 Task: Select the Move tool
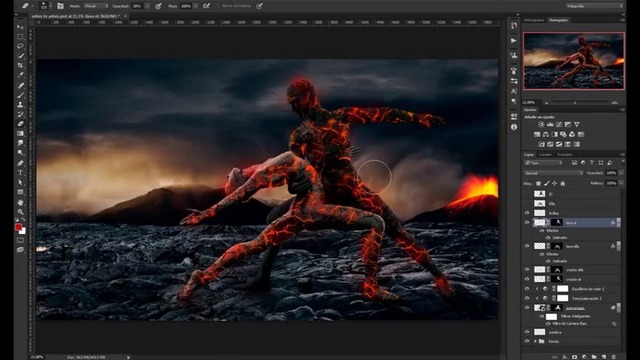point(20,27)
